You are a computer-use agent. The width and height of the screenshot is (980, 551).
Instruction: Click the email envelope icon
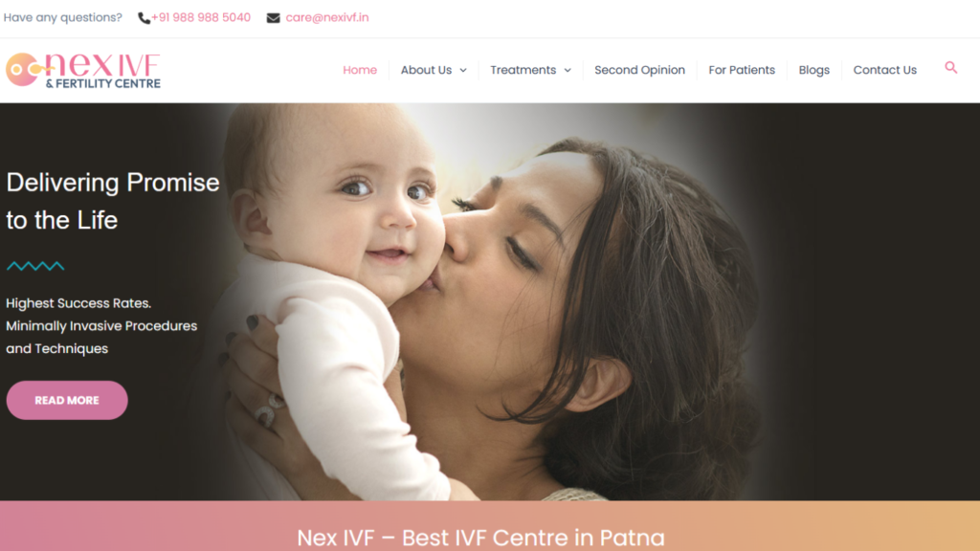coord(273,18)
